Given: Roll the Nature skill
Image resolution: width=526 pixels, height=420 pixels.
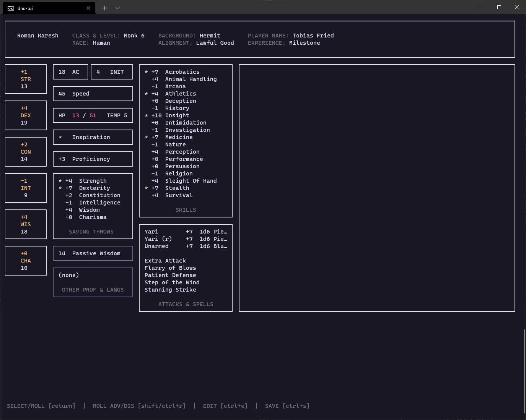Looking at the screenshot, I should [x=186, y=144].
